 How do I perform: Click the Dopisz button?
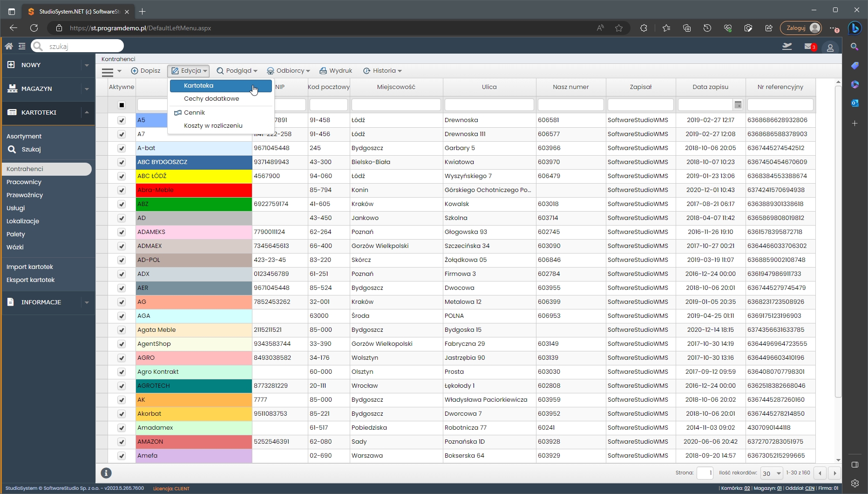point(146,71)
